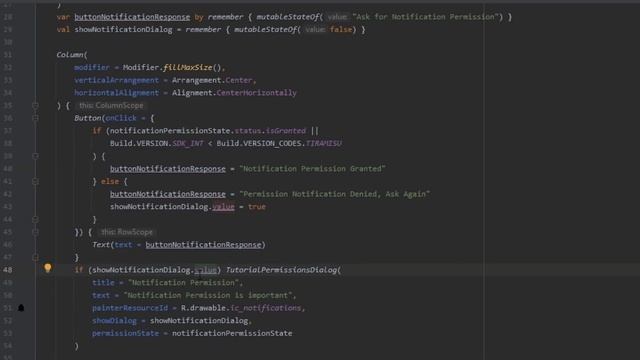Click CenterHorizontally alignment value
Screen dimensions: 640x360
[256, 93]
